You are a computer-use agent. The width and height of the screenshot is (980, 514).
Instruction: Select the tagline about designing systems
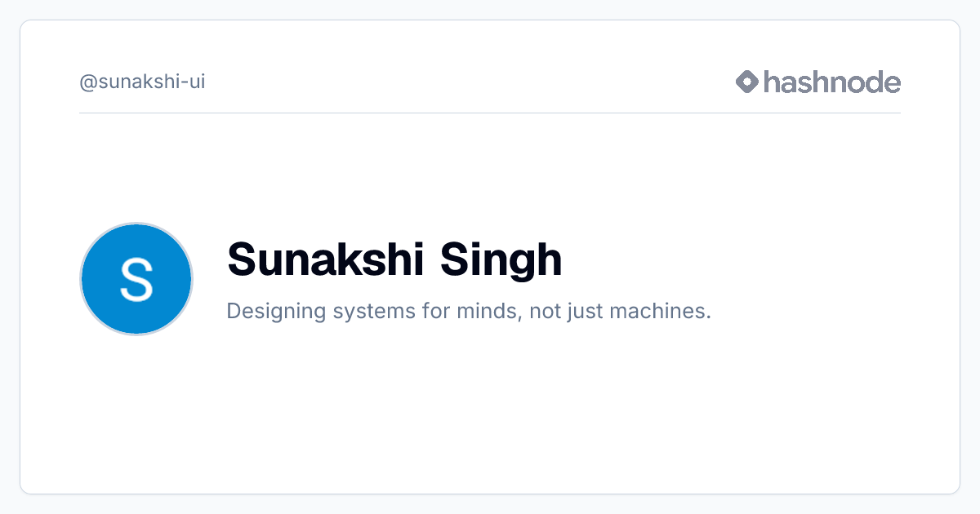click(469, 312)
